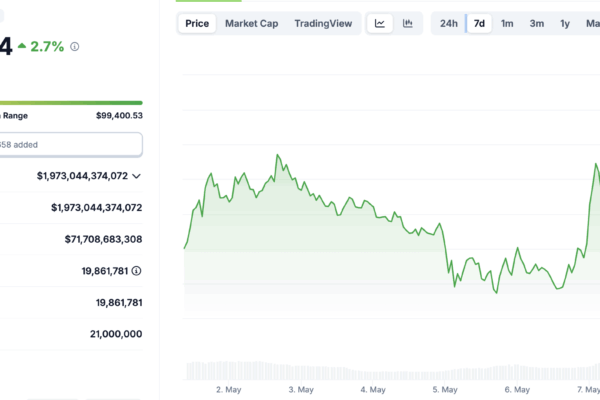
Task: Click the green price range progress bar
Action: tap(71, 103)
